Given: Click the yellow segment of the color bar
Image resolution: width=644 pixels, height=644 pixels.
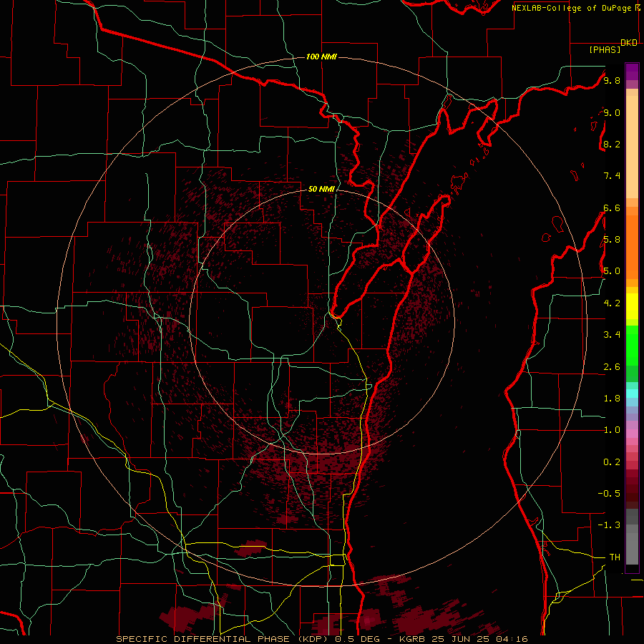Looking at the screenshot, I should (x=632, y=306).
